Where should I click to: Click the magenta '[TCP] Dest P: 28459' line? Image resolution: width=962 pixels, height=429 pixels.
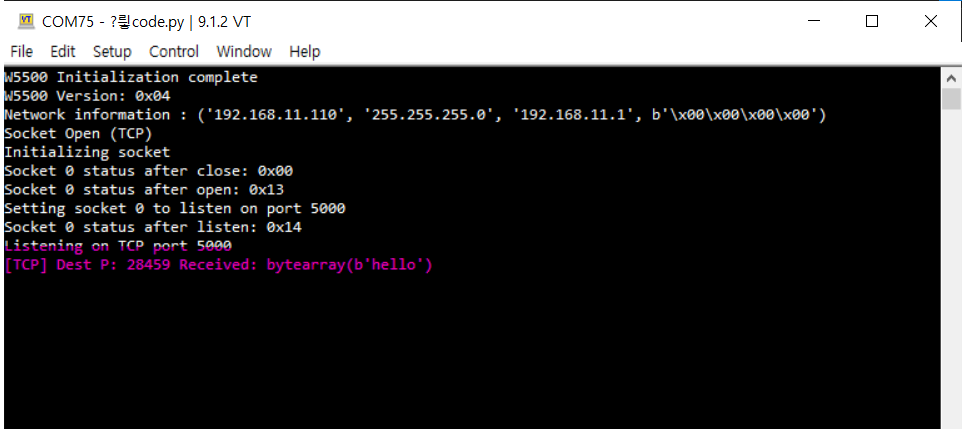point(218,265)
